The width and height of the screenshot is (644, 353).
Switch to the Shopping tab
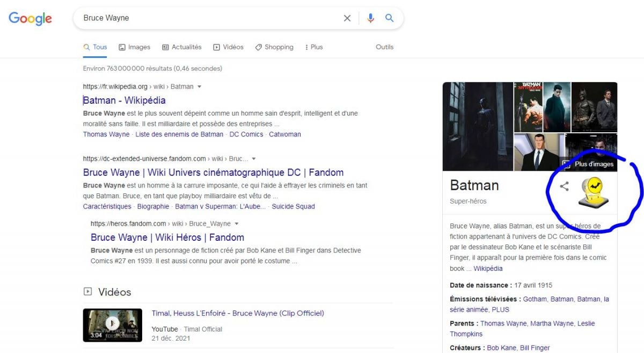(274, 47)
